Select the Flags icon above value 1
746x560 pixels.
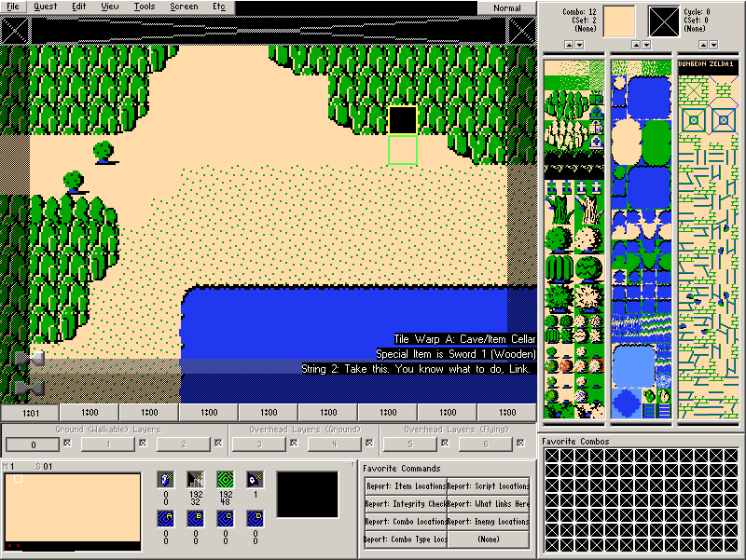pyautogui.click(x=255, y=479)
